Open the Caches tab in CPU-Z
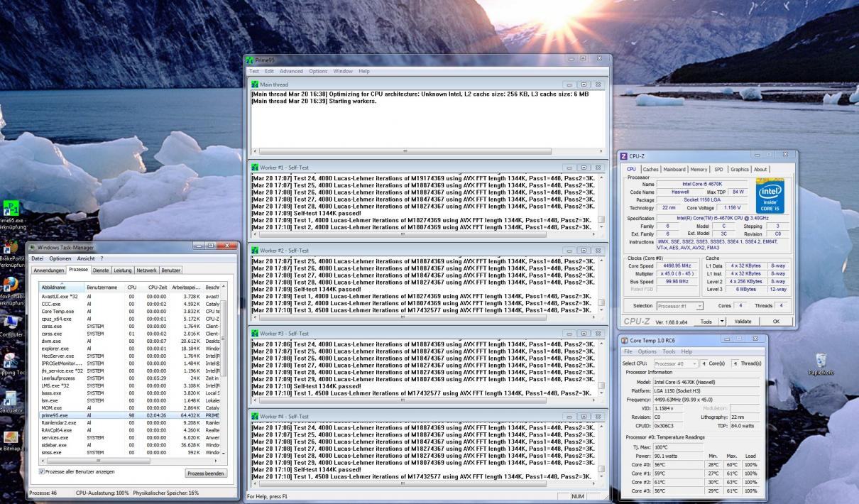The image size is (859, 504). click(650, 170)
